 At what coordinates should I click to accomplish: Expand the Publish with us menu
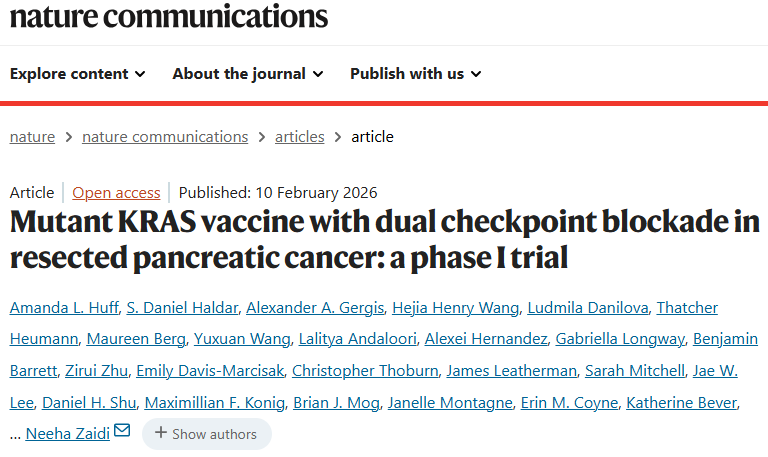coord(415,73)
